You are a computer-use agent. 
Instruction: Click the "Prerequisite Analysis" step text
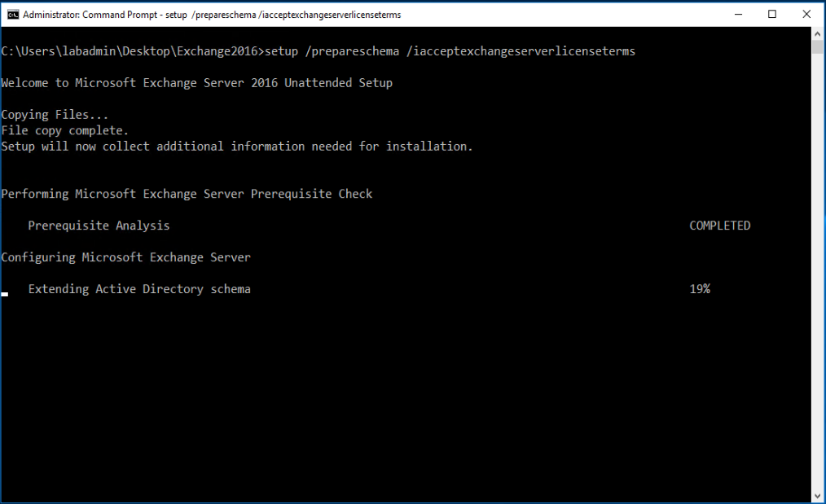click(x=99, y=226)
